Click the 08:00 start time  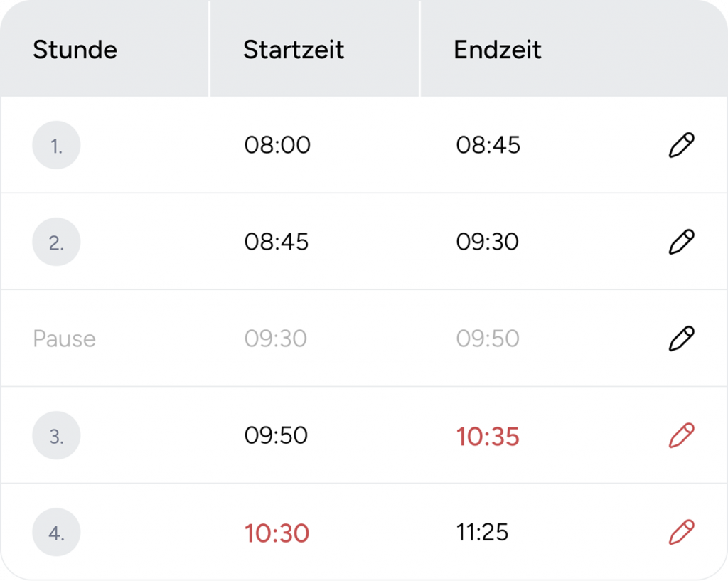click(x=277, y=145)
